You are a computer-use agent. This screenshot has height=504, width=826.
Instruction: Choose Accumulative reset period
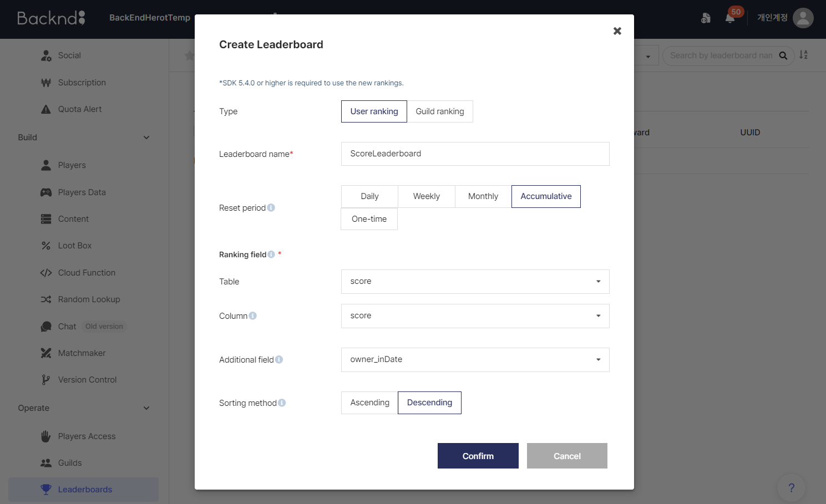546,196
